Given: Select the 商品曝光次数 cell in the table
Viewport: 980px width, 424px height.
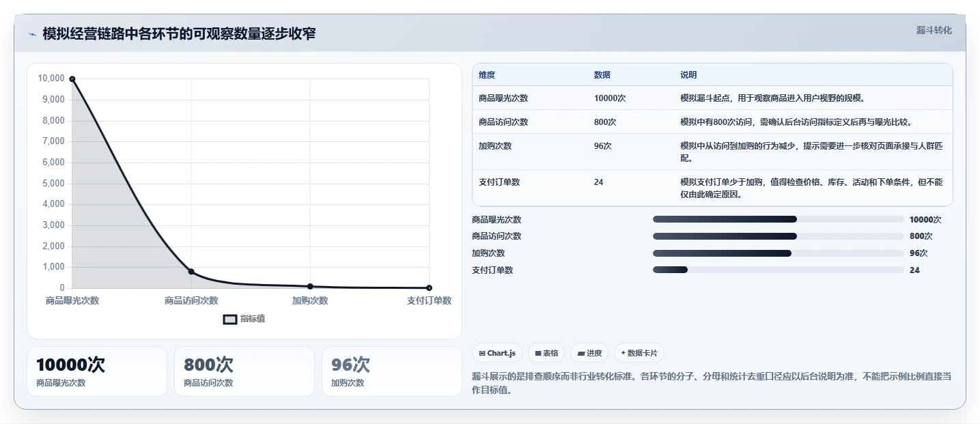Looking at the screenshot, I should 503,98.
